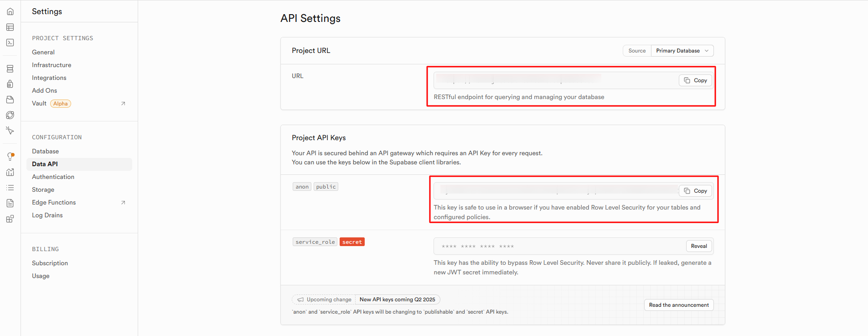Open the Database icon in sidebar

10,69
